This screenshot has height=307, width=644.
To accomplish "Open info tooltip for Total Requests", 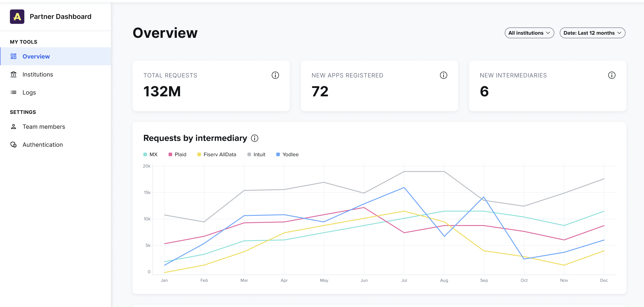I will (x=275, y=75).
